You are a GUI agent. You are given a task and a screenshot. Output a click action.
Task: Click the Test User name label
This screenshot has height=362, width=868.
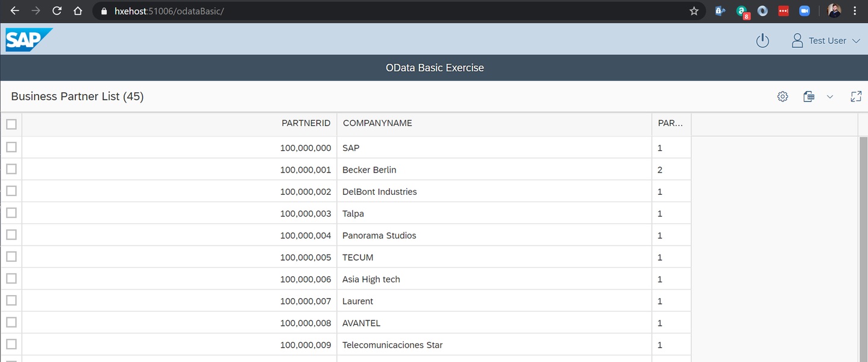point(827,40)
